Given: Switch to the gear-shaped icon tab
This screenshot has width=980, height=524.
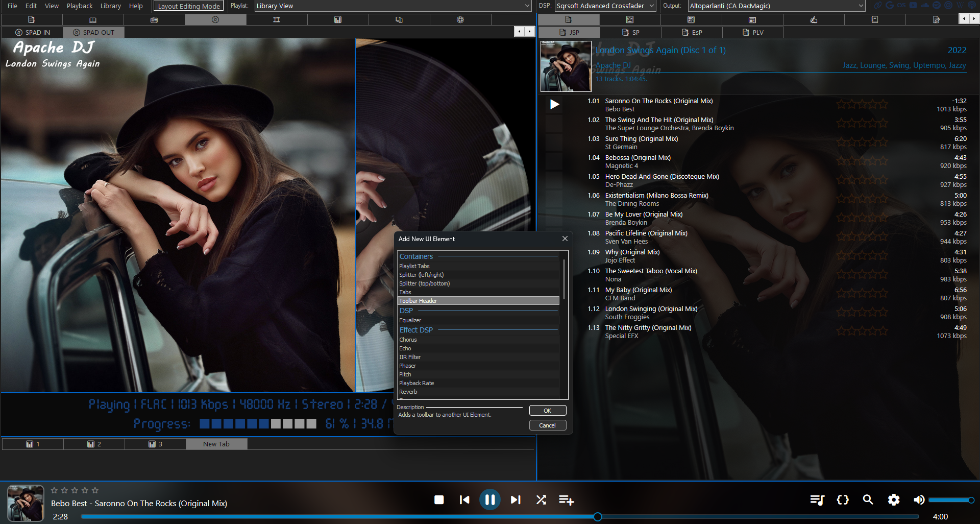Looking at the screenshot, I should point(460,20).
